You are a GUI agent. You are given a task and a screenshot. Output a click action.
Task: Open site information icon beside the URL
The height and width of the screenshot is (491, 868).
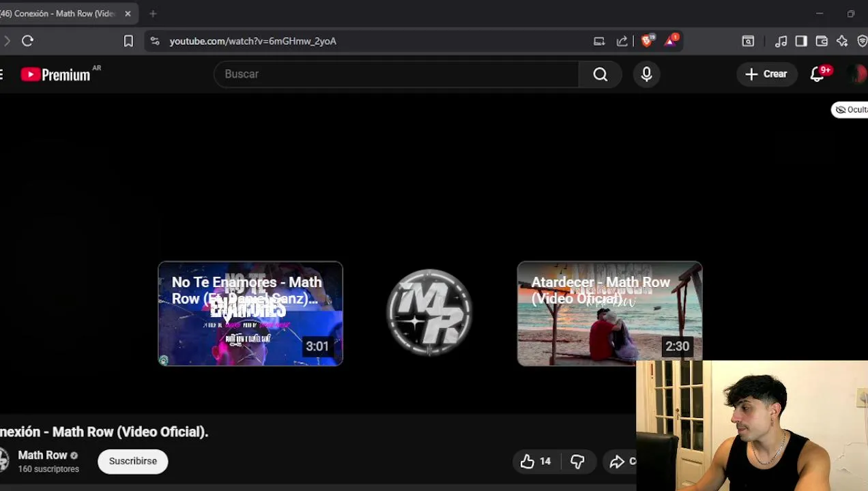(155, 41)
